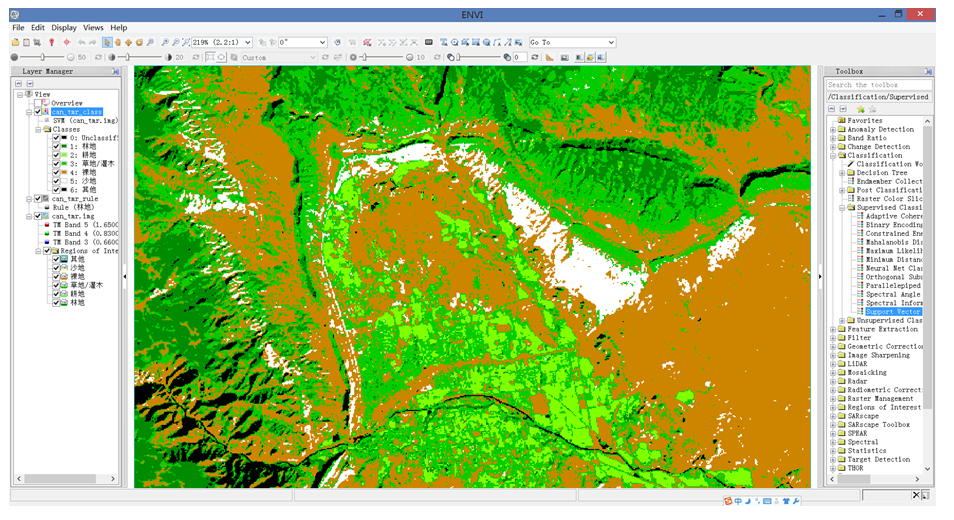
Task: Select the TM Band 5 entry
Action: coord(86,225)
